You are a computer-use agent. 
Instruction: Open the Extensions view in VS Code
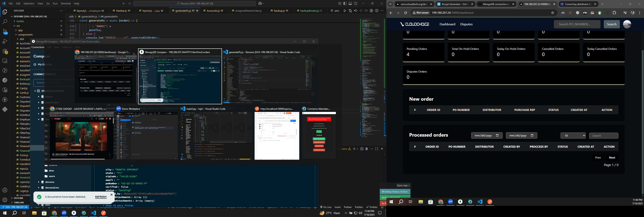coord(5,51)
